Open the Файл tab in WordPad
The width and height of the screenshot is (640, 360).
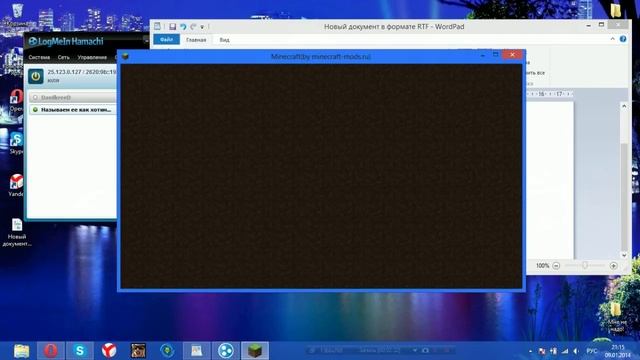pos(166,40)
